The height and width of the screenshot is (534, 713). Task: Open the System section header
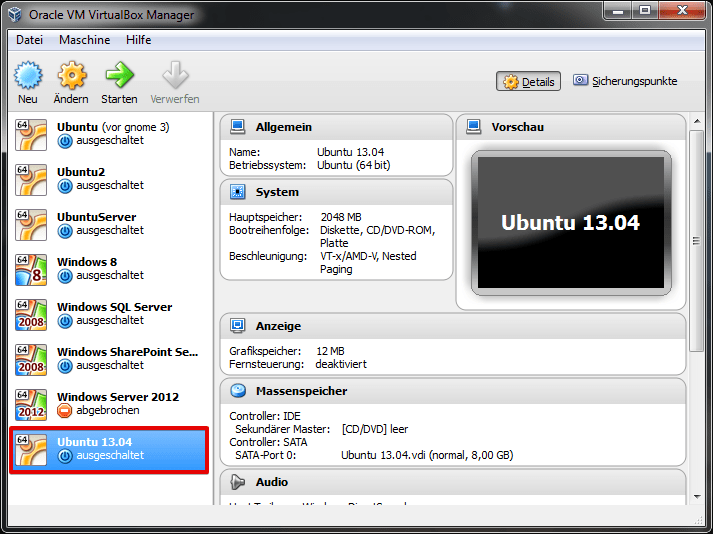tap(277, 192)
